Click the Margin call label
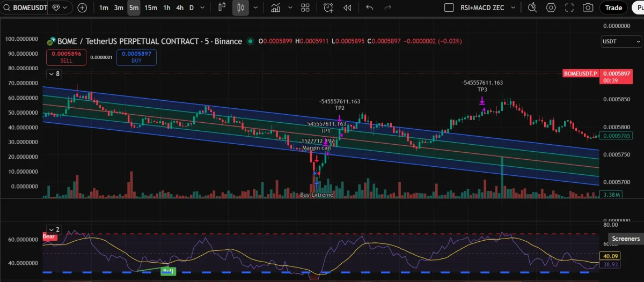Screen dimensions: 644x282 [x=316, y=148]
